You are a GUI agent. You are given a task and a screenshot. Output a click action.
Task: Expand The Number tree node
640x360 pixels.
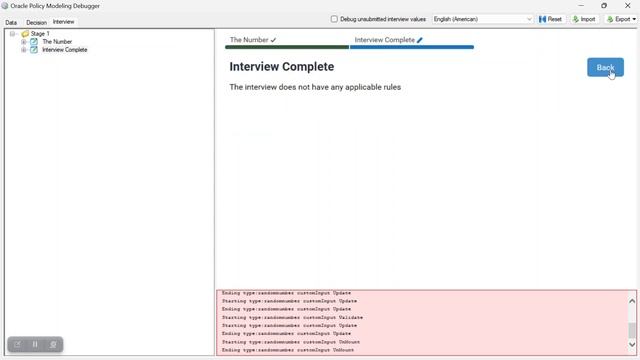[24, 42]
